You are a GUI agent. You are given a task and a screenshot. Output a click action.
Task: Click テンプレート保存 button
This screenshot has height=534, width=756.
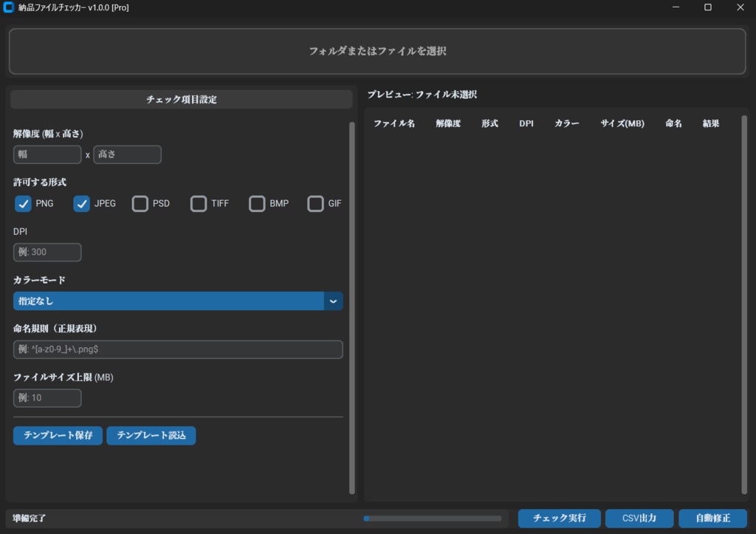[58, 436]
